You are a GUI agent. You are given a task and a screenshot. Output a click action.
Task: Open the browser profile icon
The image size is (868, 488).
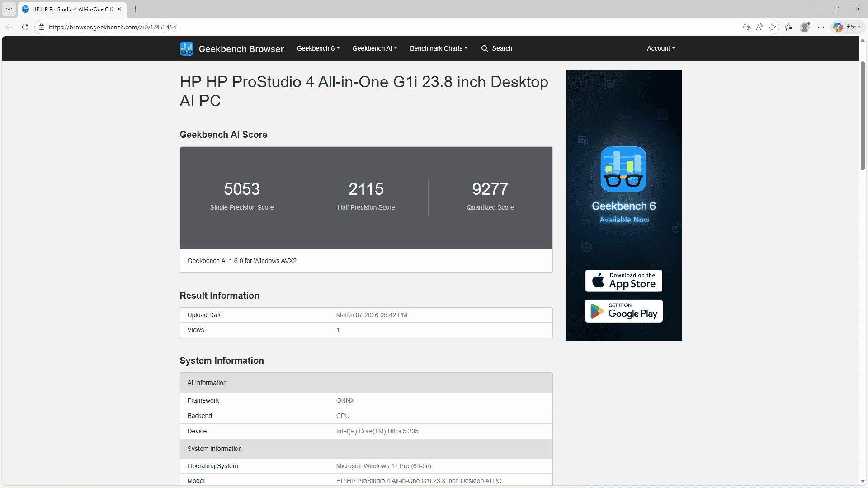805,27
